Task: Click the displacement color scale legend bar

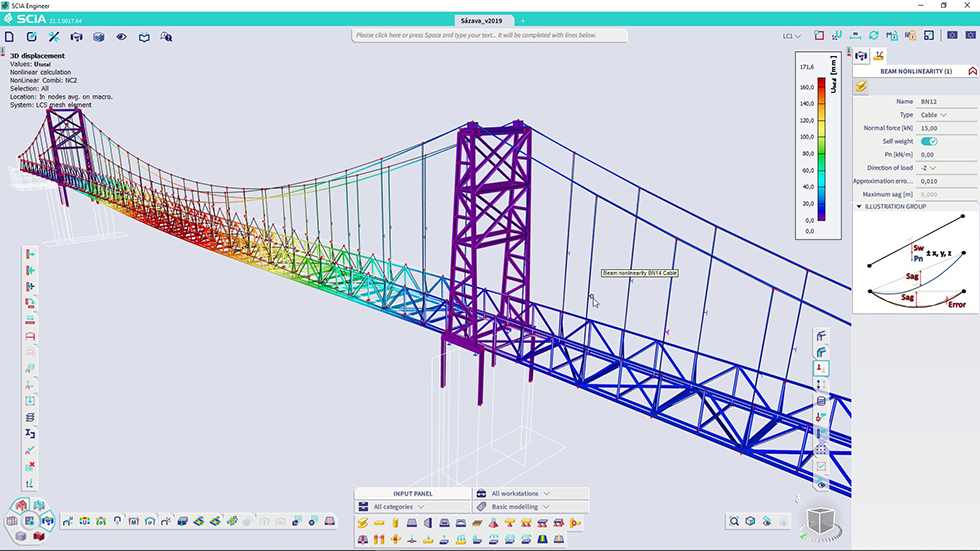Action: (821, 150)
